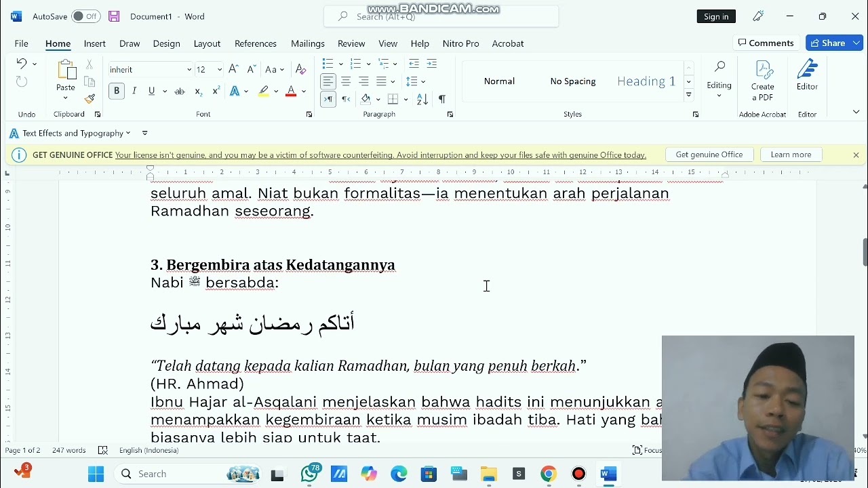This screenshot has height=488, width=868.
Task: Expand the Styles gallery
Action: tap(688, 95)
